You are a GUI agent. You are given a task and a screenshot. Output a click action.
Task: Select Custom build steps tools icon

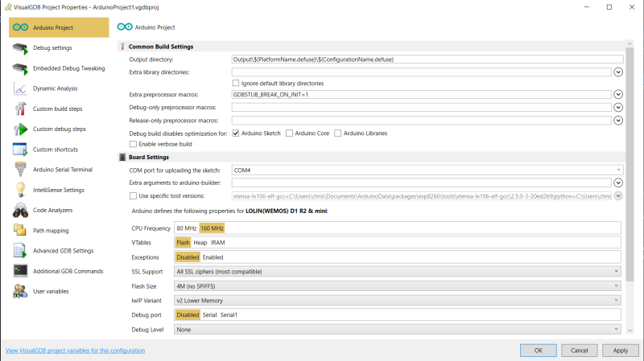tap(20, 109)
